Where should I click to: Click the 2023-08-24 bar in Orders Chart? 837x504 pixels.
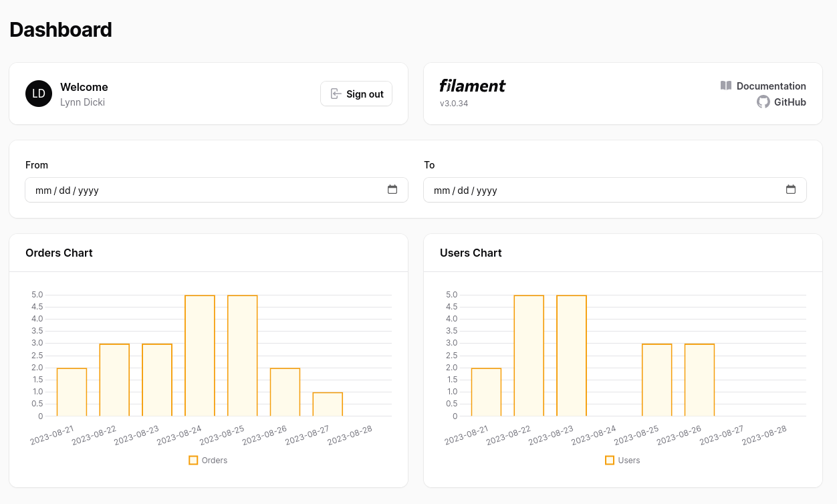point(200,356)
